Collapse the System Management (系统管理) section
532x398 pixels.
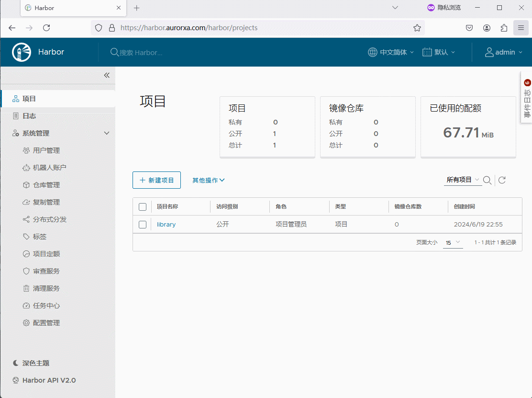107,133
